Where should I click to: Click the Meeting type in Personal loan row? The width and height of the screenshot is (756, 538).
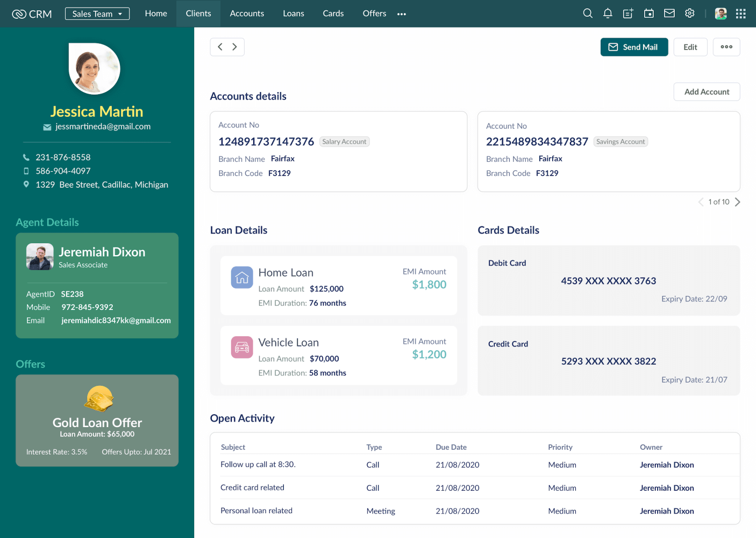(x=381, y=511)
